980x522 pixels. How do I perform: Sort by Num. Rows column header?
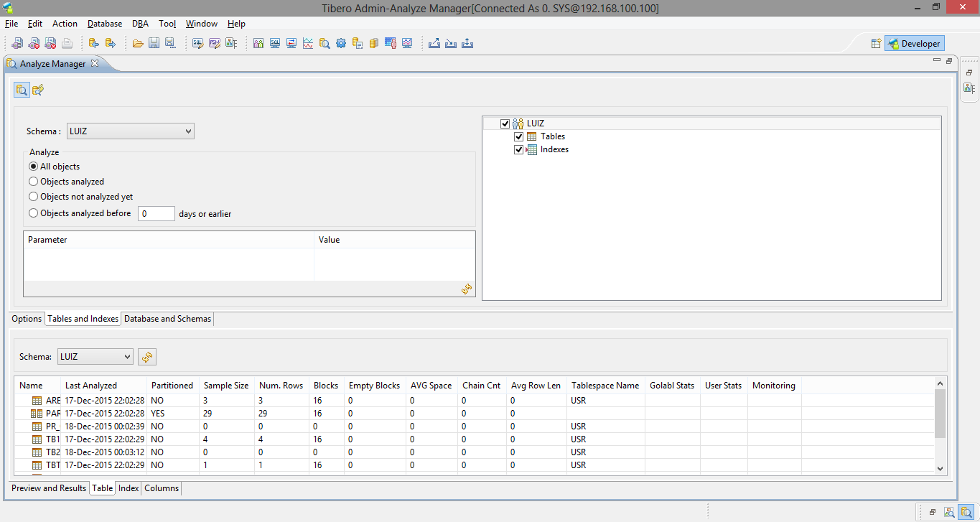[x=282, y=386]
